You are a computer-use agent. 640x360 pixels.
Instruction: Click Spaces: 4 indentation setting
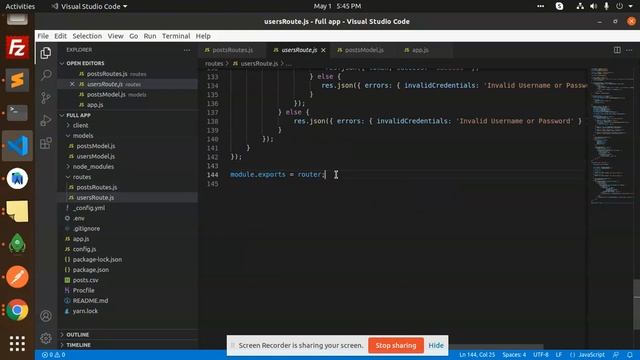pyautogui.click(x=514, y=355)
